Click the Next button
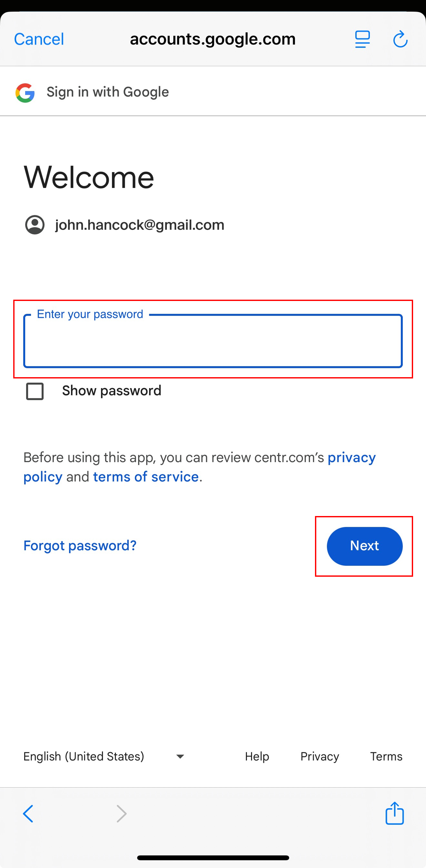 (x=364, y=546)
